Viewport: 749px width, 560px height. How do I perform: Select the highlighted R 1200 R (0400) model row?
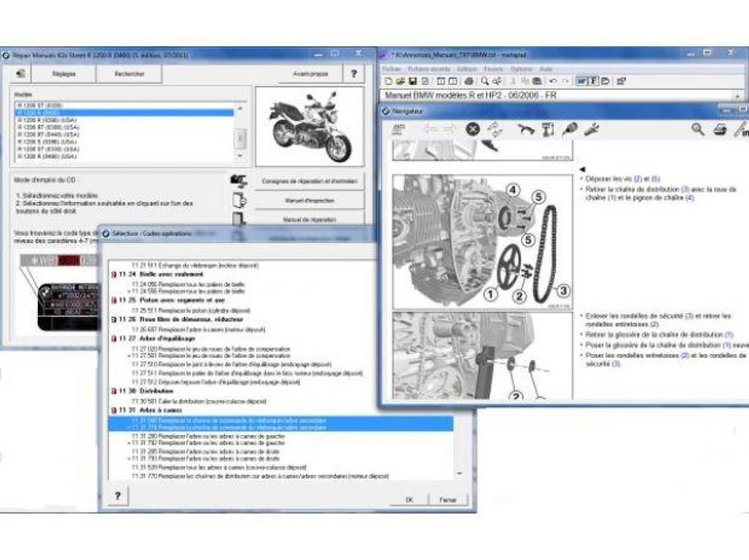(125, 113)
